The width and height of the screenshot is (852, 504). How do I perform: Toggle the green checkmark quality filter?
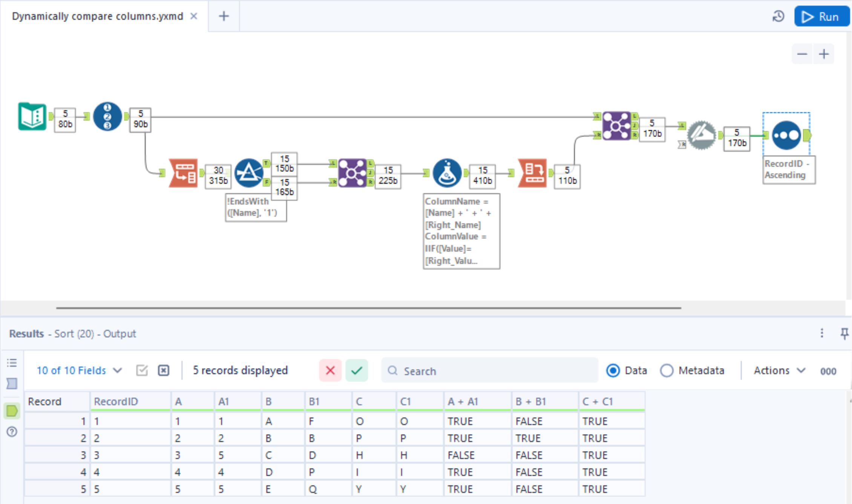pos(356,371)
